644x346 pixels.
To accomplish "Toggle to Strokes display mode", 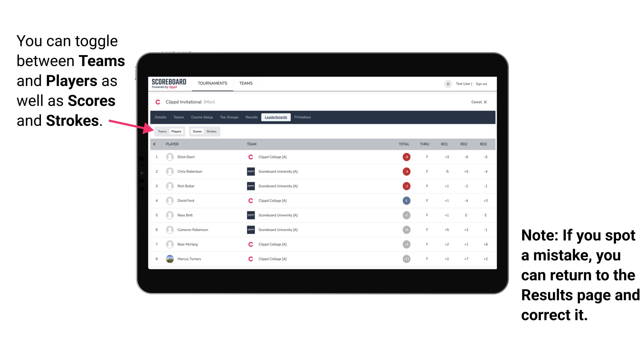I will click(x=212, y=131).
